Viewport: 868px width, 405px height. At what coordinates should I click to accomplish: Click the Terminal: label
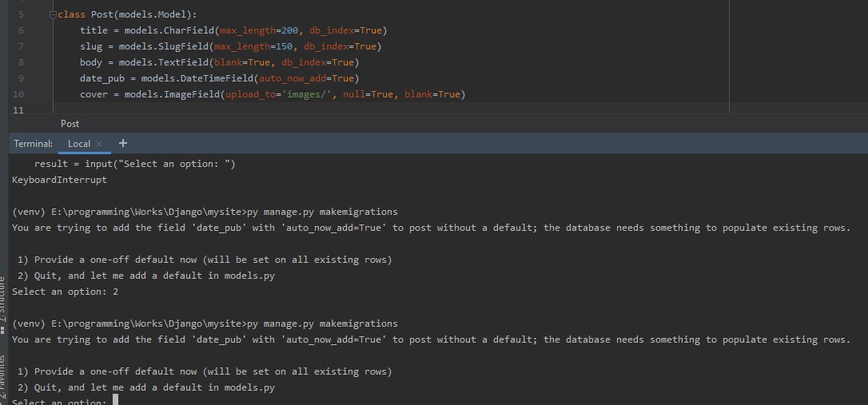coord(34,144)
